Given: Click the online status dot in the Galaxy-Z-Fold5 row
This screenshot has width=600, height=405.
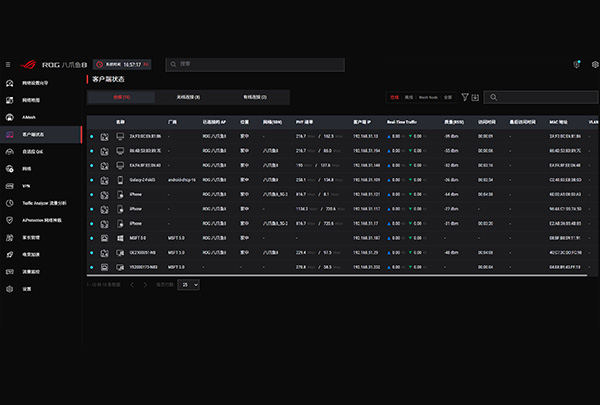Looking at the screenshot, I should coord(91,180).
